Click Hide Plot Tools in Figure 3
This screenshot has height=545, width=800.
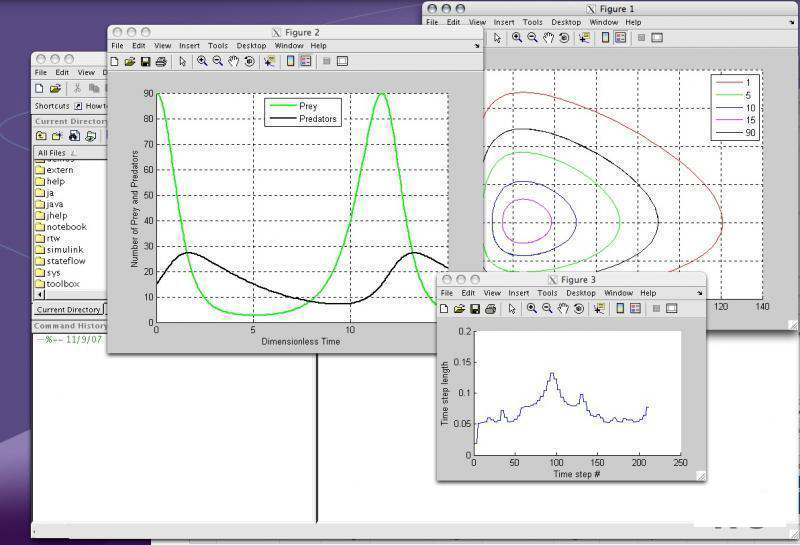(656, 309)
